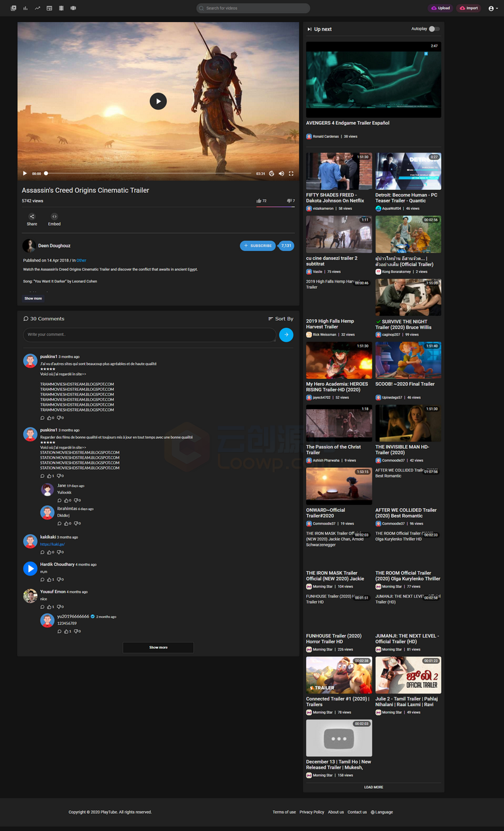Screen dimensions: 504x831
Task: Open Ronald Cardenas channel name
Action: point(326,136)
